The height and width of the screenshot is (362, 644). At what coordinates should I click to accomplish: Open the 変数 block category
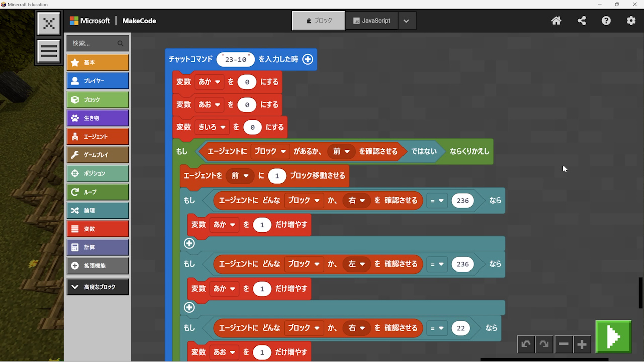click(98, 229)
